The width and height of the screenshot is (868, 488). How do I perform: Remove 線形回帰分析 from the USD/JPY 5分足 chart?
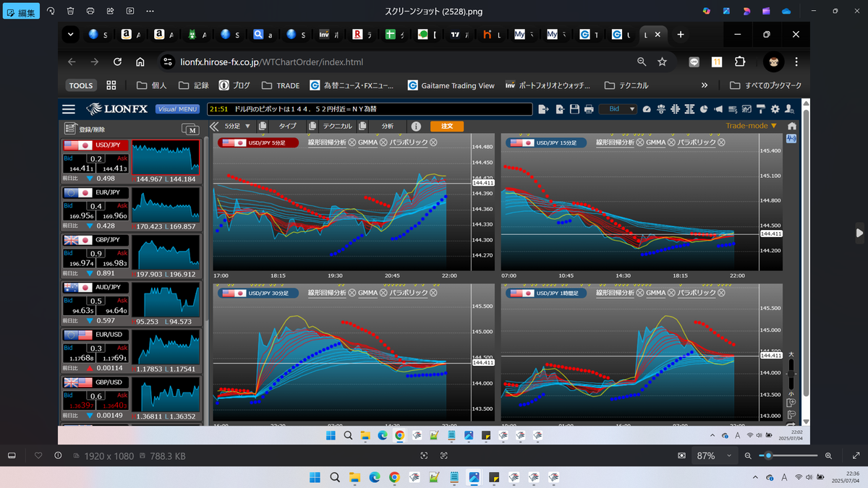352,142
